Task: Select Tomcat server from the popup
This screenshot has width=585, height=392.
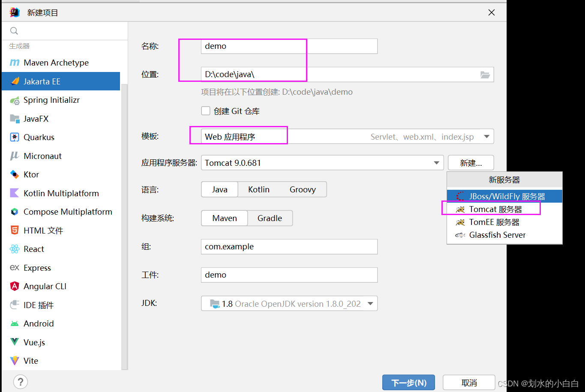Action: click(x=504, y=209)
